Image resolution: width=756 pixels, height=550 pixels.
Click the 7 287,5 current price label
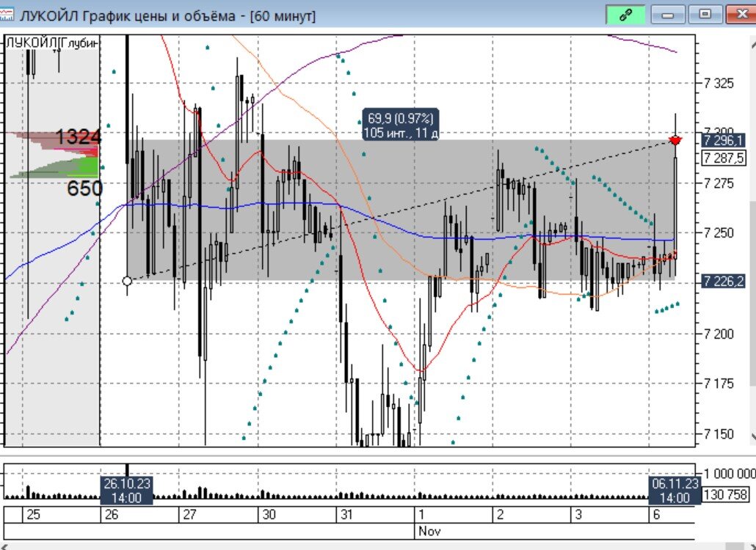coord(723,158)
